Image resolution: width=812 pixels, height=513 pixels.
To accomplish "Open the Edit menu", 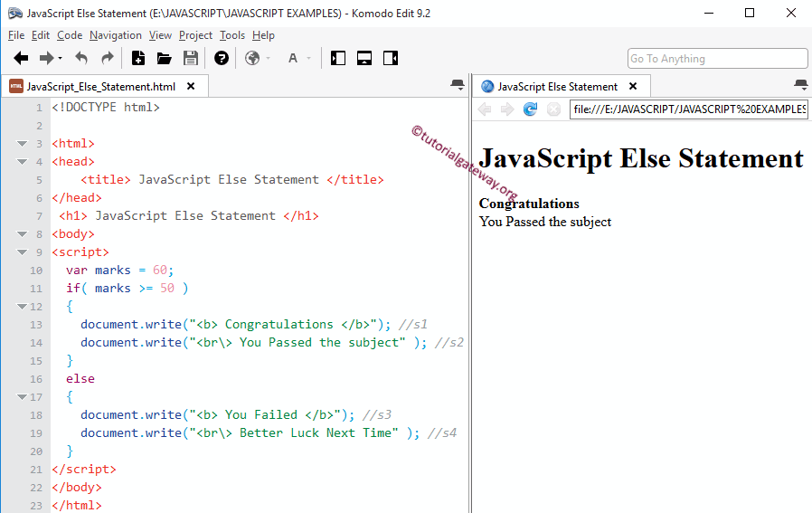I will point(41,35).
